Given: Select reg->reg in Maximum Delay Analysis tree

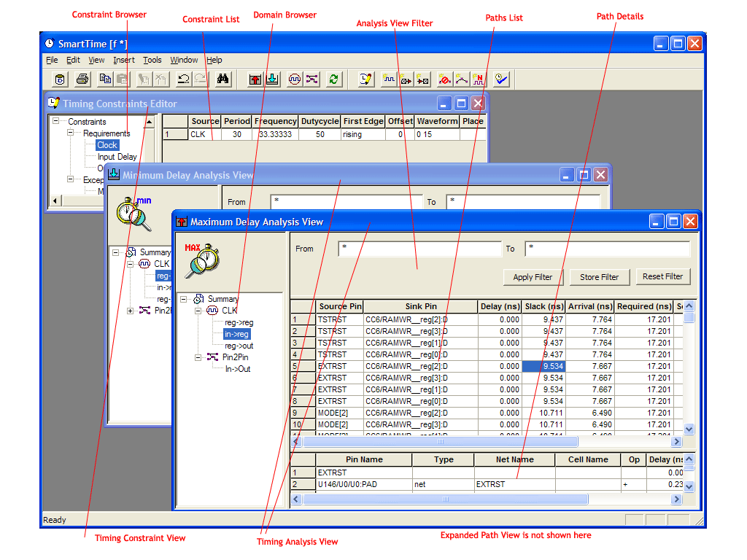Looking at the screenshot, I should (x=239, y=322).
